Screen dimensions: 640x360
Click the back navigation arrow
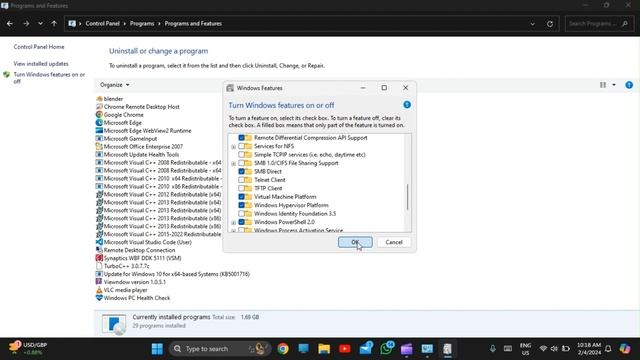tap(10, 24)
